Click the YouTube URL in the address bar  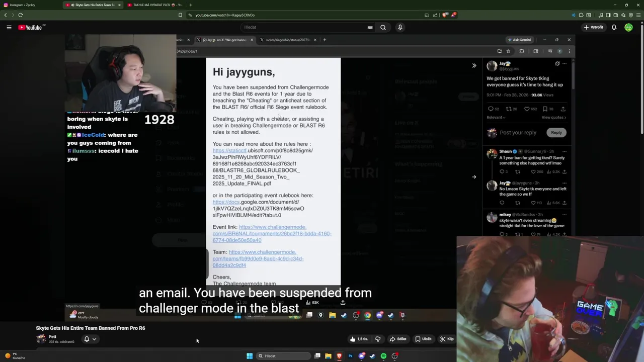pyautogui.click(x=225, y=15)
